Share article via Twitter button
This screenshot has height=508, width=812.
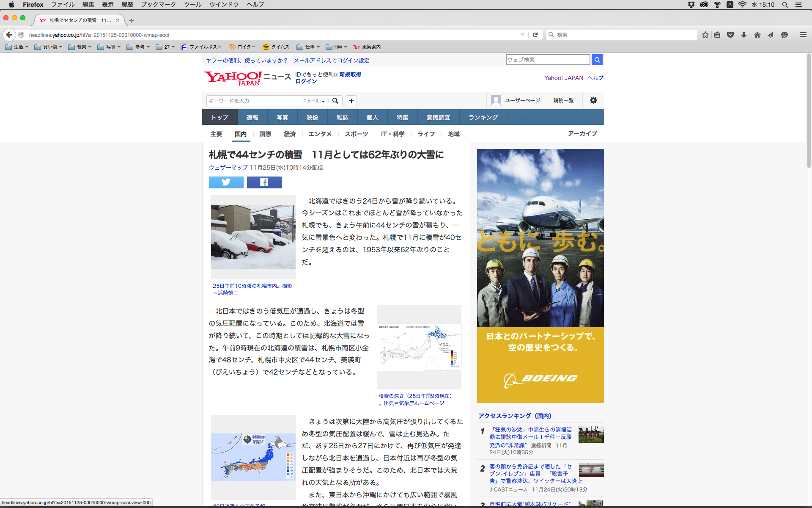(226, 182)
